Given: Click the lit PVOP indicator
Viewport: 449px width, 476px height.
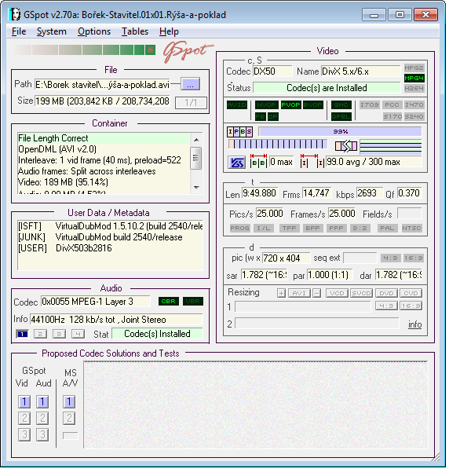Looking at the screenshot, I should tap(290, 105).
